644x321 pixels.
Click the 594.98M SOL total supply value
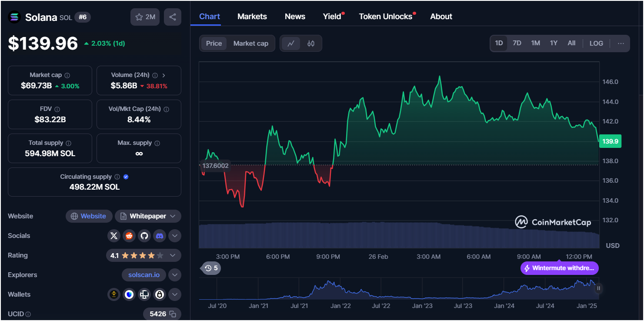pos(50,154)
